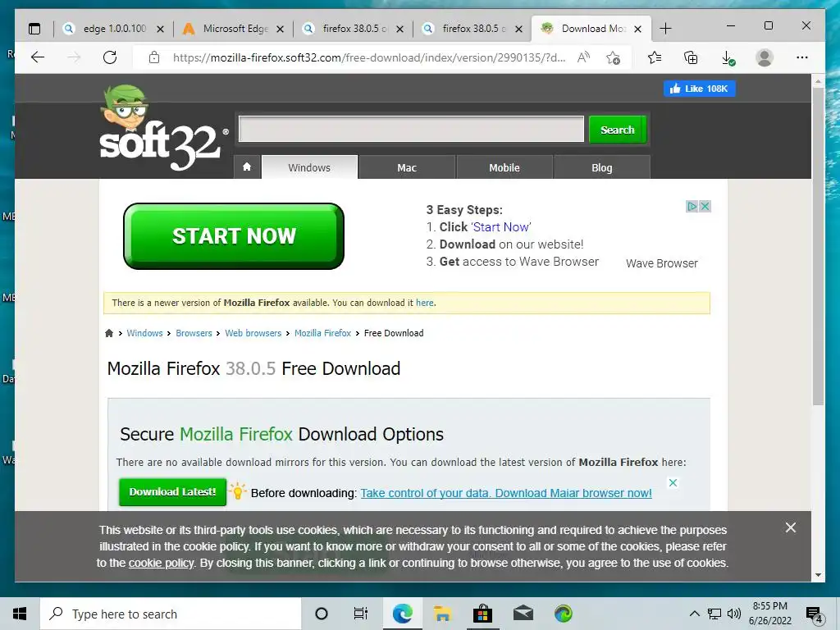Open the AdChoices info icon
The height and width of the screenshot is (630, 840).
tap(692, 206)
